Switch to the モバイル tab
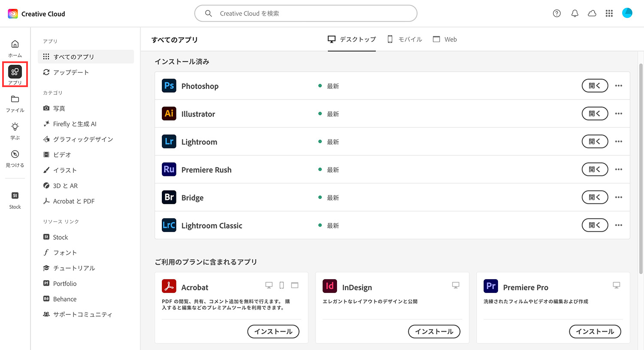 pyautogui.click(x=404, y=39)
